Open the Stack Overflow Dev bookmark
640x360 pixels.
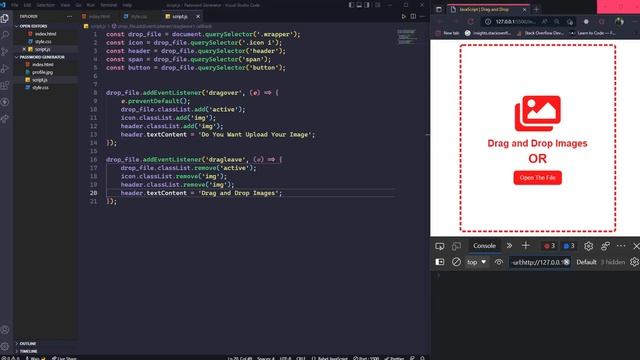pyautogui.click(x=540, y=33)
